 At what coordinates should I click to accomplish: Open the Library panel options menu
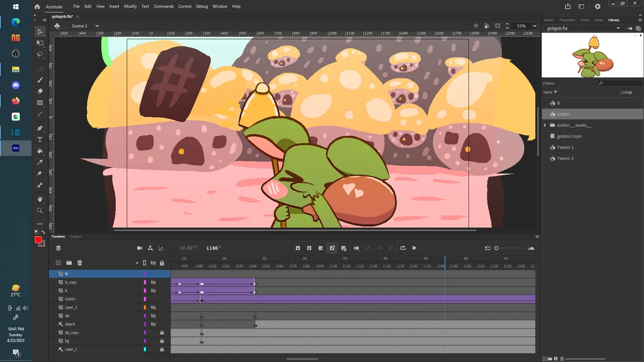[x=640, y=20]
